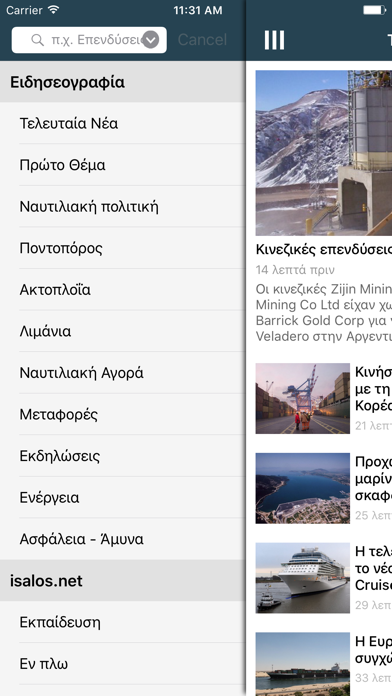Click article summary about Zijin Mining

pyautogui.click(x=324, y=312)
